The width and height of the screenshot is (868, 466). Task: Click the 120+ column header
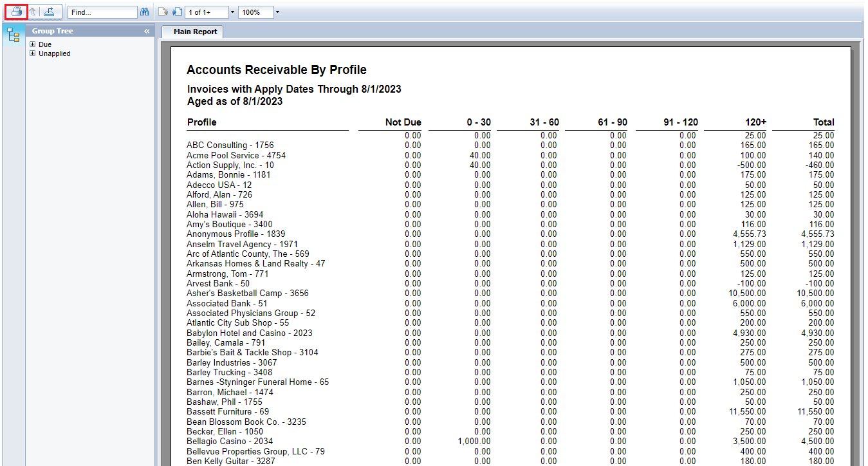tap(755, 122)
